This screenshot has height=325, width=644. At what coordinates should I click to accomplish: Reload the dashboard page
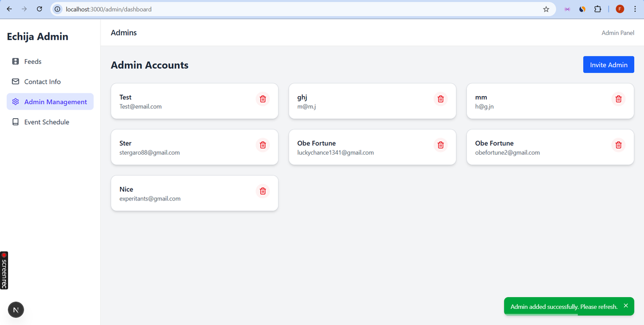click(x=39, y=9)
